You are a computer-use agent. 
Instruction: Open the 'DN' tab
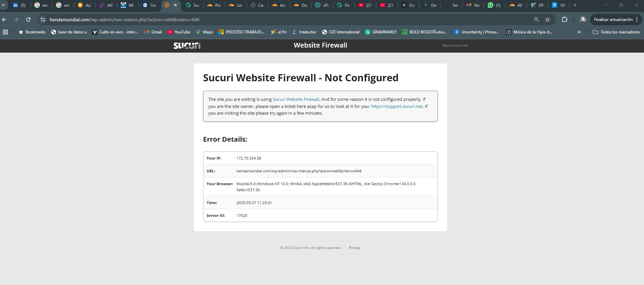(x=538, y=5)
